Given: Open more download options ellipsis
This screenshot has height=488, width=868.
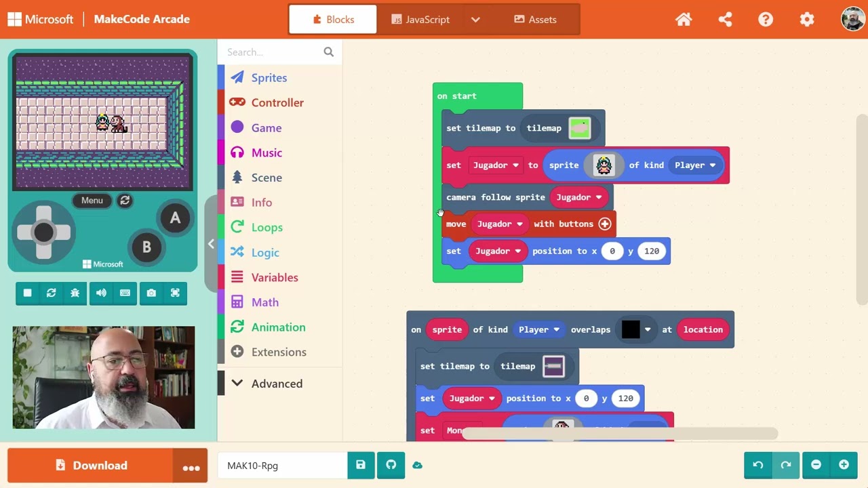Looking at the screenshot, I should [x=191, y=466].
